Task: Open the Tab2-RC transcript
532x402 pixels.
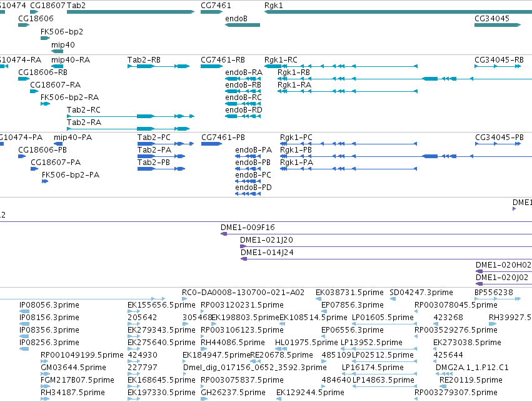Action: click(131, 116)
